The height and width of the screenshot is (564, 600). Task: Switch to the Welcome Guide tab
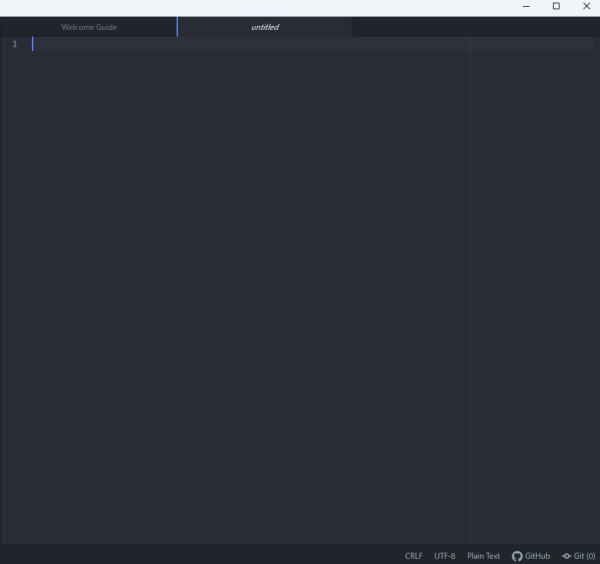pyautogui.click(x=89, y=27)
